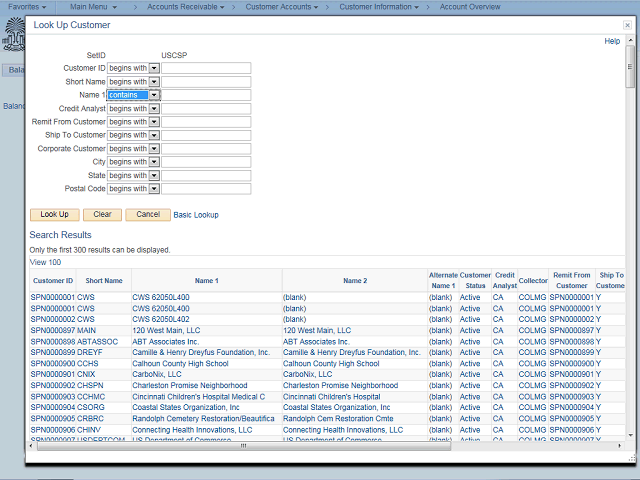Click the Credit Analyst text field
The width and height of the screenshot is (640, 480).
point(206,109)
